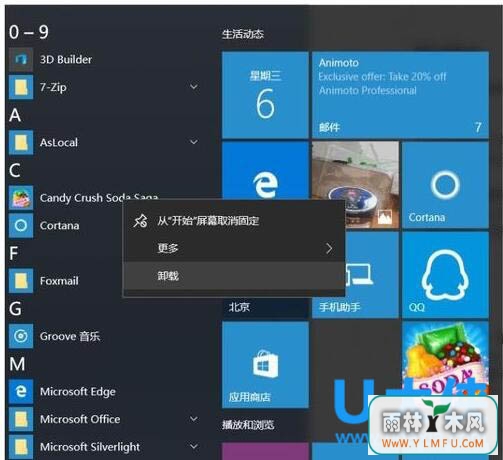Click the Cortana circle icon in app list
Image resolution: width=503 pixels, height=460 pixels.
click(21, 225)
